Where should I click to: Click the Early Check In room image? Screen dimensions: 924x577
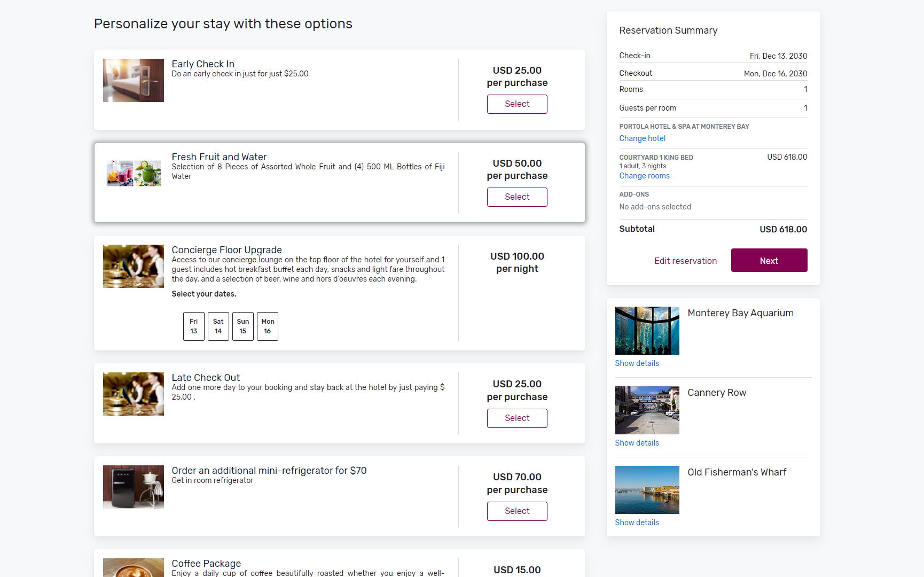tap(134, 80)
